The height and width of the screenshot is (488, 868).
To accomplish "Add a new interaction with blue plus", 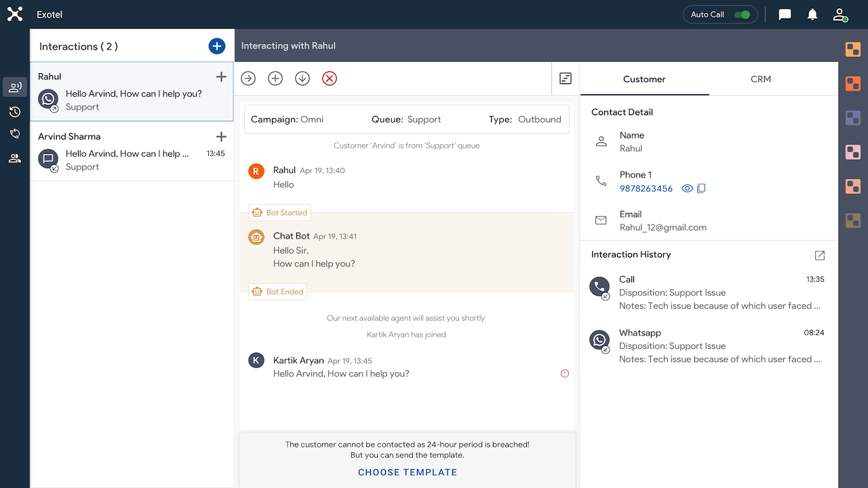I will [216, 46].
